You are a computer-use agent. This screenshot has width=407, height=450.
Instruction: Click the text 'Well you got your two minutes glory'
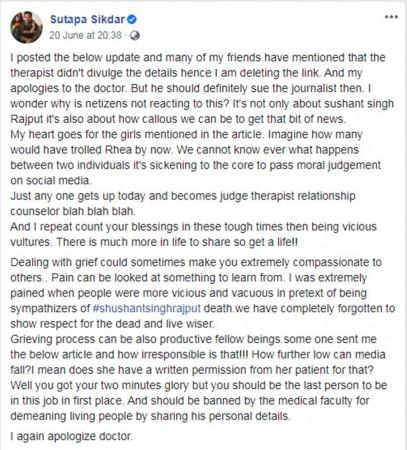coord(100,385)
